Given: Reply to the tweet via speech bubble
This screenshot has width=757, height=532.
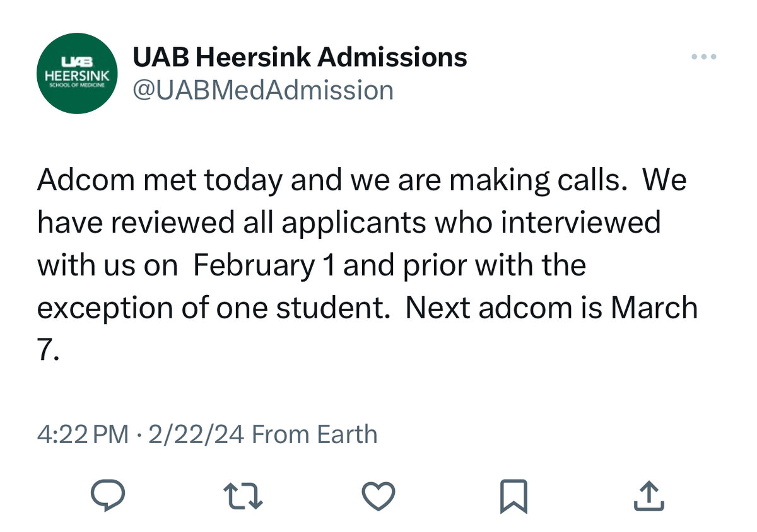Looking at the screenshot, I should (107, 495).
